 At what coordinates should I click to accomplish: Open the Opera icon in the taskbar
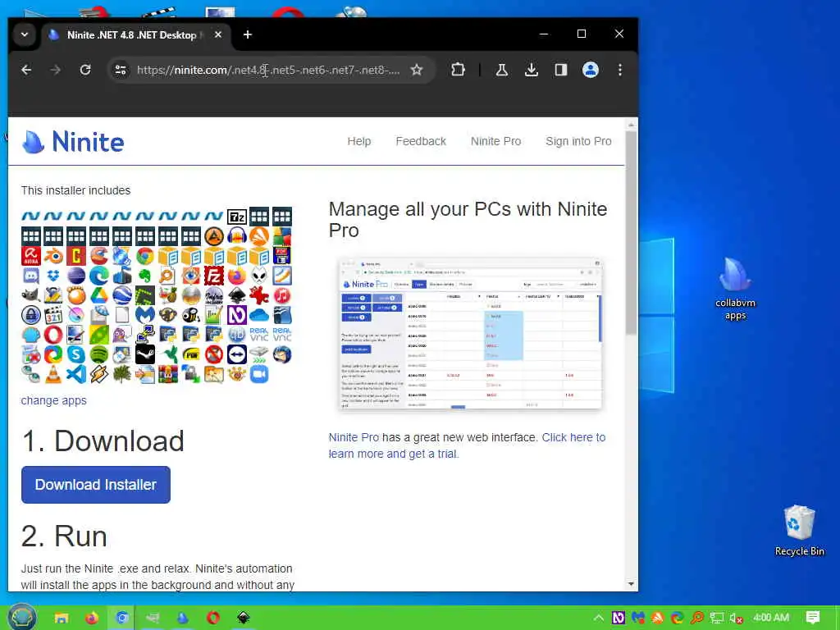[x=213, y=619]
